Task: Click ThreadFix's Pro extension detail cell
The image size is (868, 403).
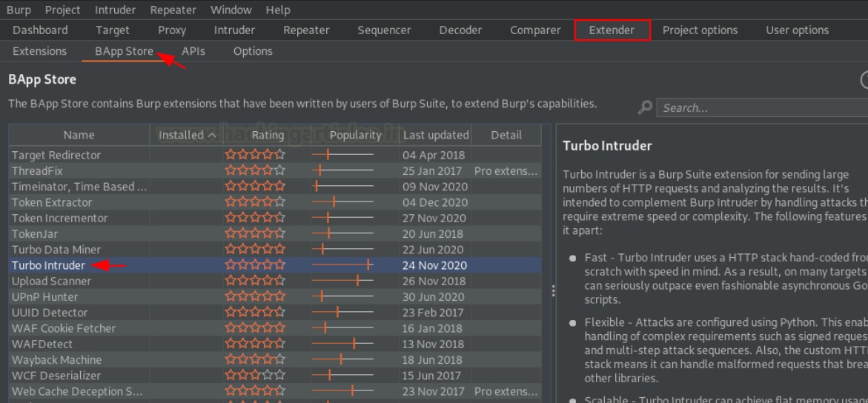Action: point(506,170)
